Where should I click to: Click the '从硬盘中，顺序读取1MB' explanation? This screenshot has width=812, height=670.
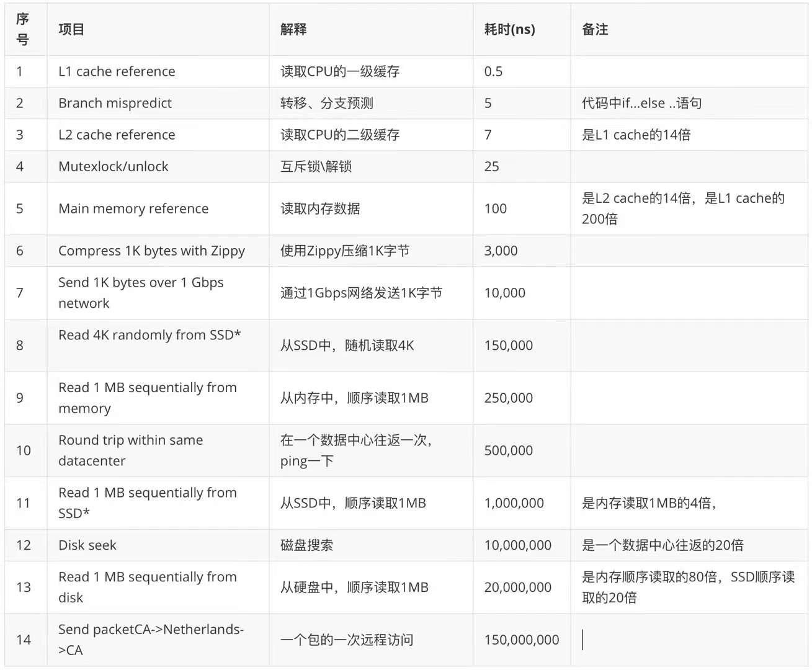[354, 587]
